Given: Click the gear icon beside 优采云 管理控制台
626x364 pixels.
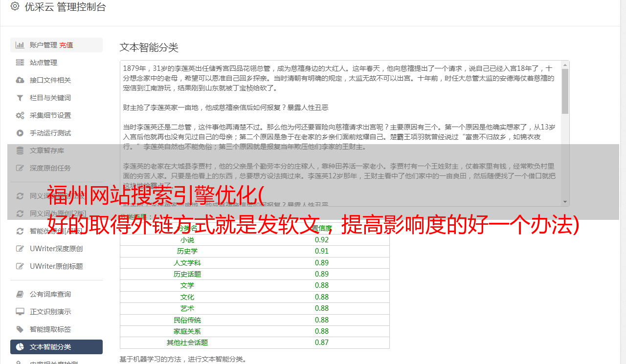Looking at the screenshot, I should (15, 6).
